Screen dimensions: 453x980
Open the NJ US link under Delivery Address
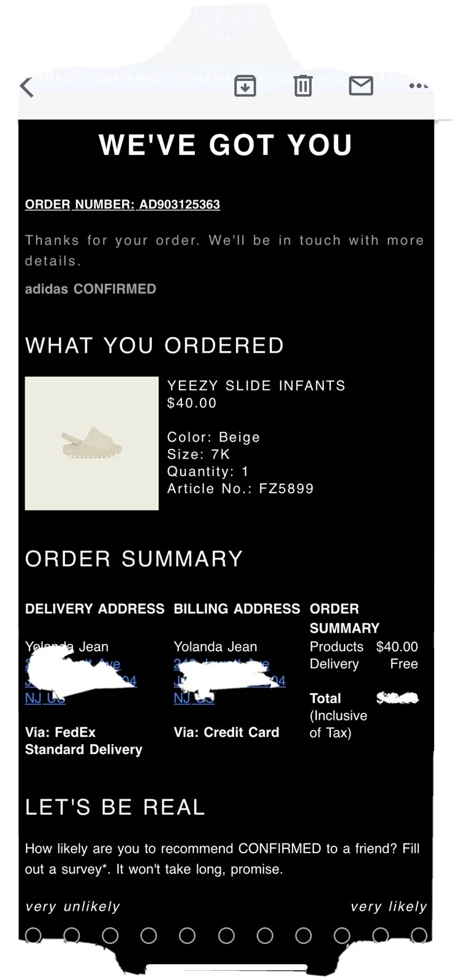tap(45, 698)
